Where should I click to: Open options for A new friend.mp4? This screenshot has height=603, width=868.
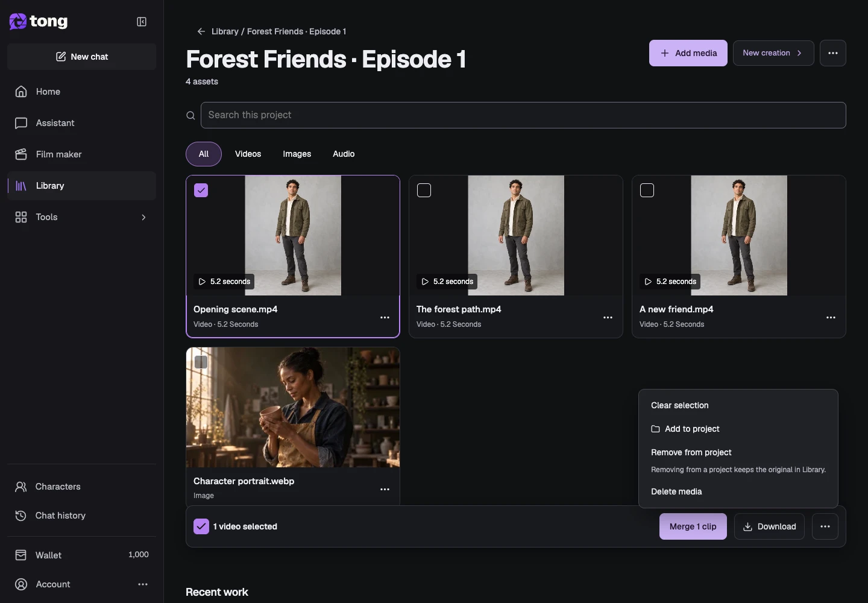831,318
